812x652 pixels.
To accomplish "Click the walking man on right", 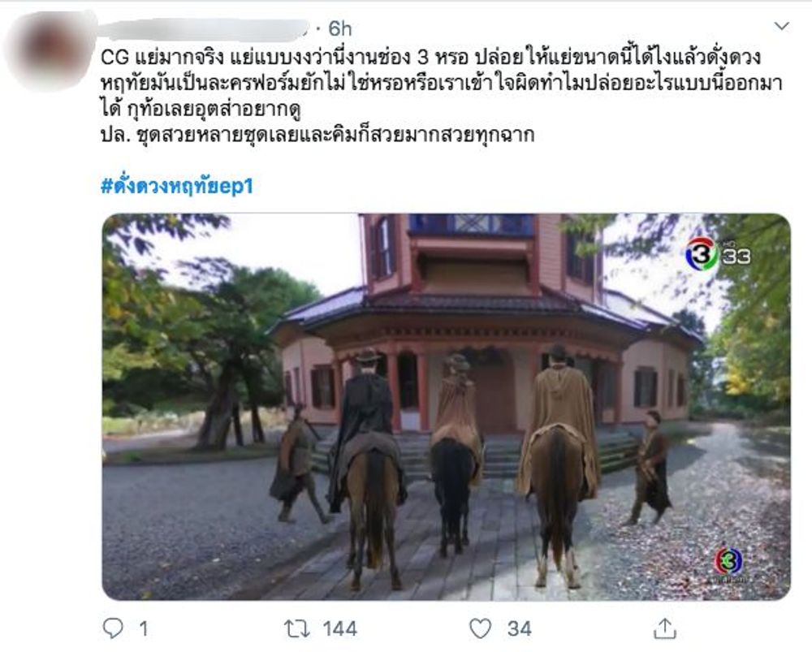I will pyautogui.click(x=651, y=468).
